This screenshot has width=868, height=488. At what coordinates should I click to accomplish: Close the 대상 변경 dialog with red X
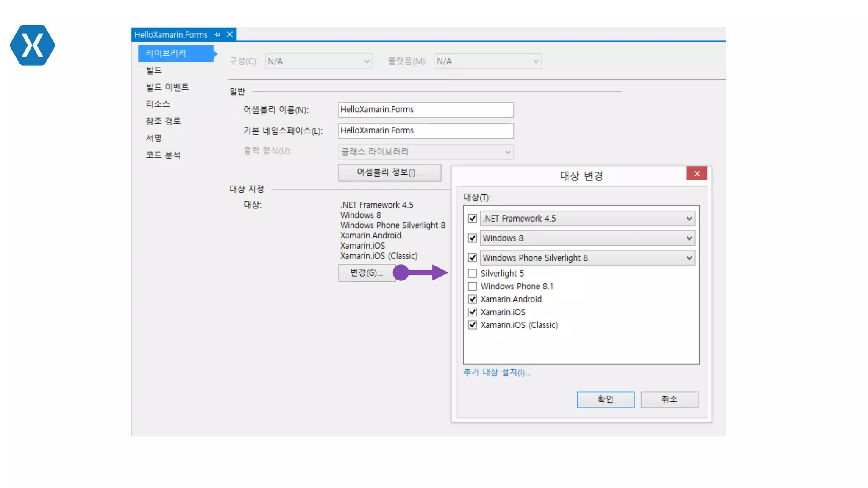pos(696,174)
